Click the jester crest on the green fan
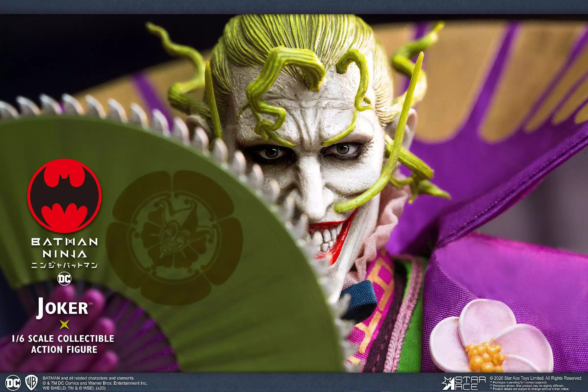588x392 pixels. point(175,237)
